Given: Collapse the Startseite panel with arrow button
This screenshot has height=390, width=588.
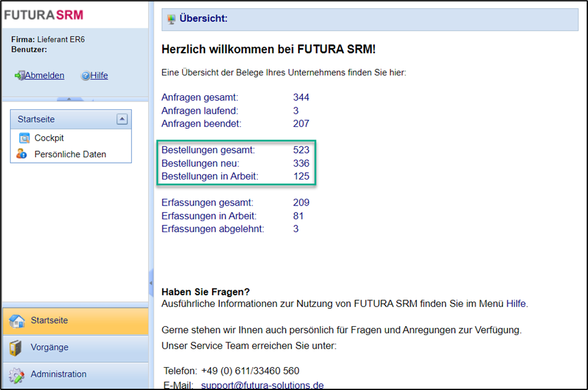Looking at the screenshot, I should point(122,119).
